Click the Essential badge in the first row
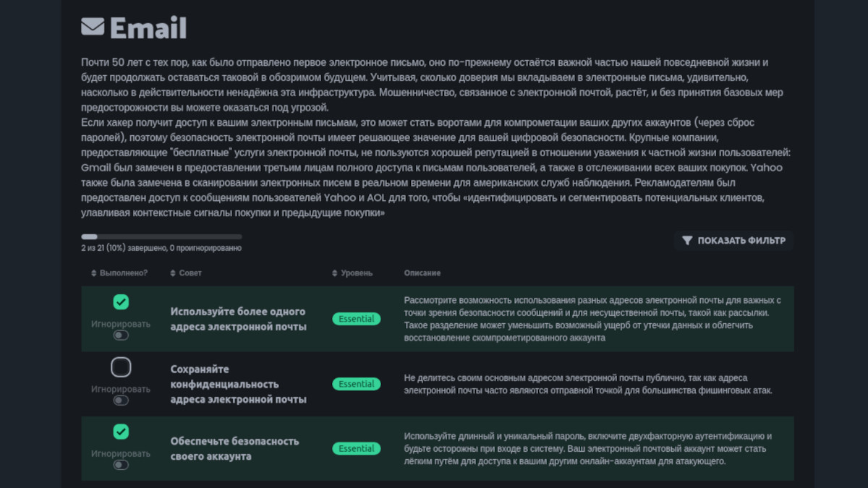 point(357,319)
